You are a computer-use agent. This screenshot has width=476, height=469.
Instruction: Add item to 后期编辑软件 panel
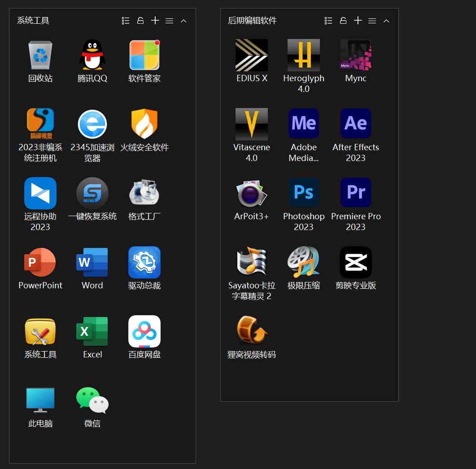(x=358, y=20)
